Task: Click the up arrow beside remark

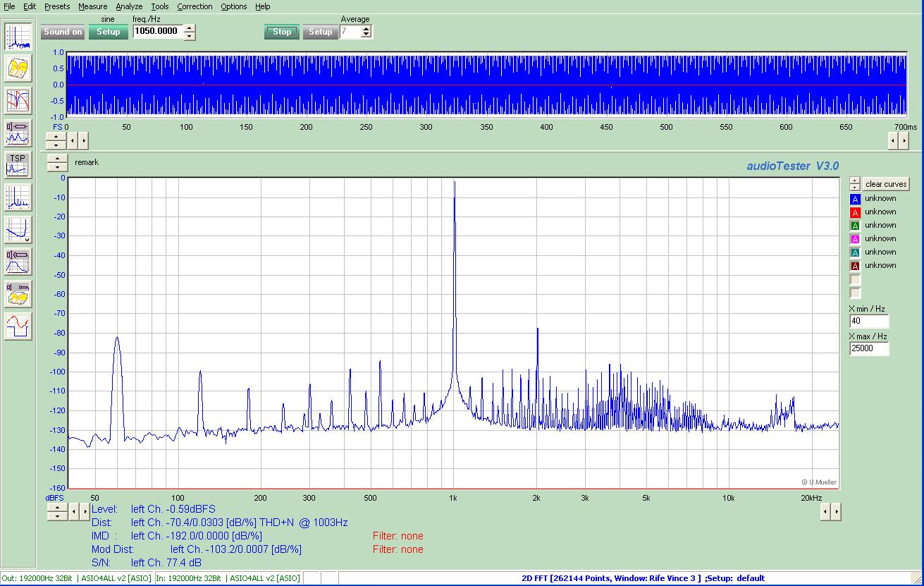Action: pyautogui.click(x=57, y=158)
